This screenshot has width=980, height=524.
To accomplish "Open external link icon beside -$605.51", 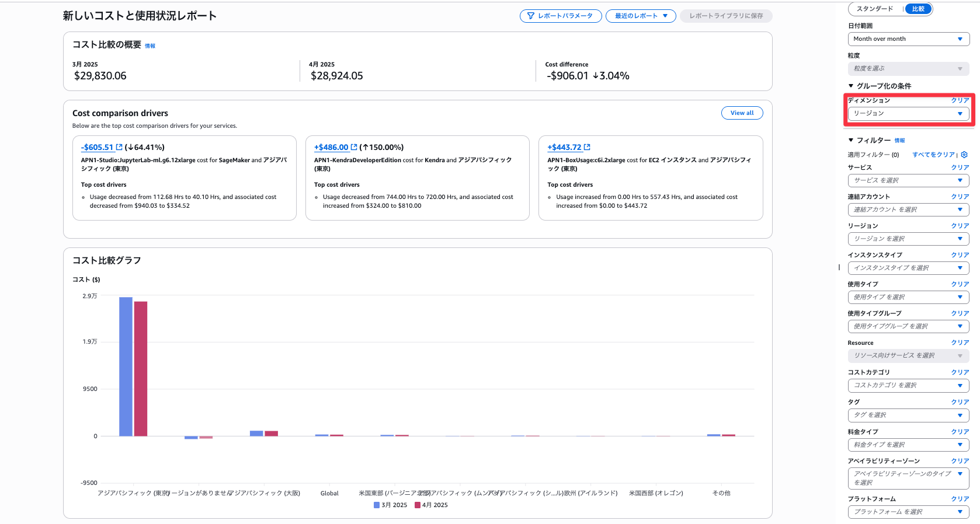I will (x=119, y=147).
